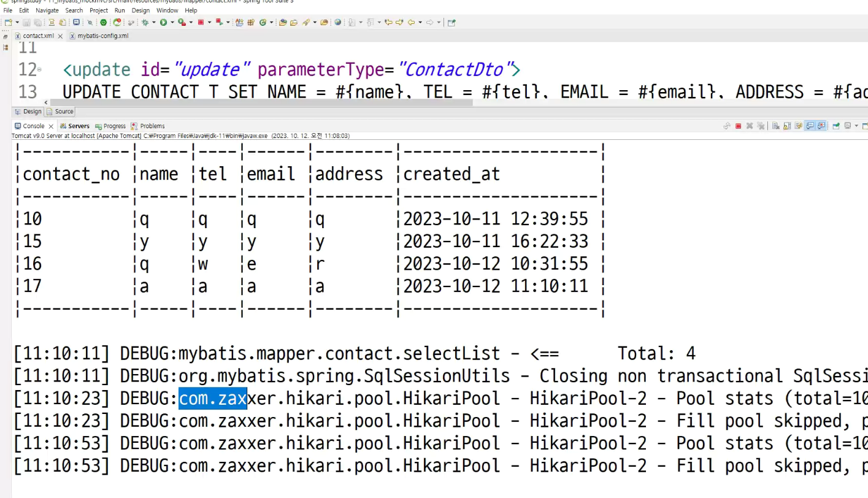This screenshot has width=868, height=498.
Task: Click the ContactDto parameterType value
Action: click(x=455, y=69)
